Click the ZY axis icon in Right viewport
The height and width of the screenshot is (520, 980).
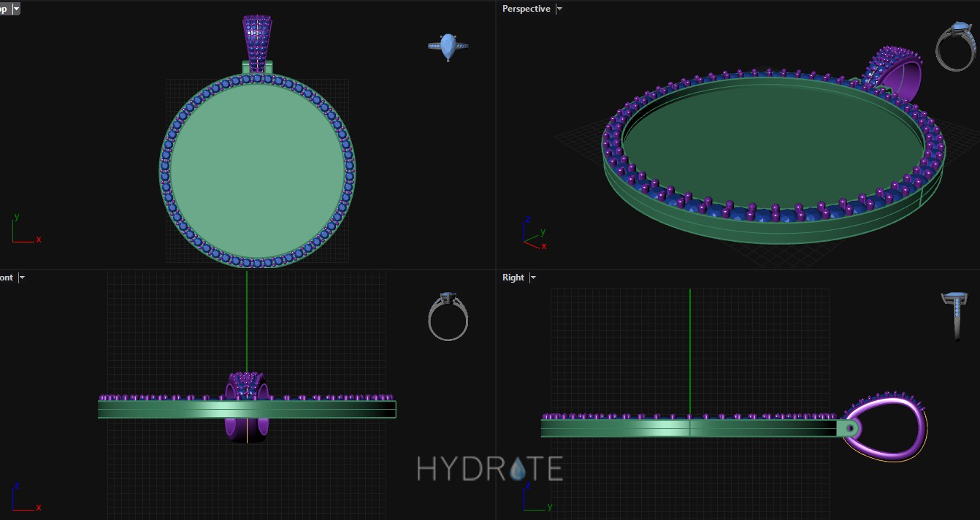tap(535, 498)
